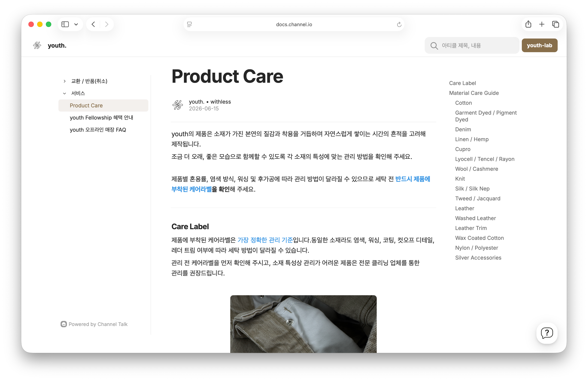Click the youth. logo icon in header

(x=37, y=46)
